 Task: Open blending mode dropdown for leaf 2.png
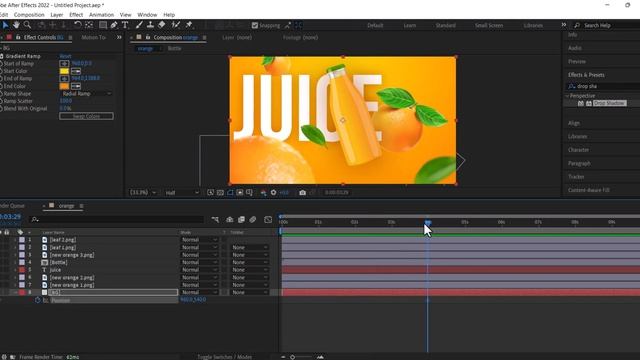coord(199,240)
